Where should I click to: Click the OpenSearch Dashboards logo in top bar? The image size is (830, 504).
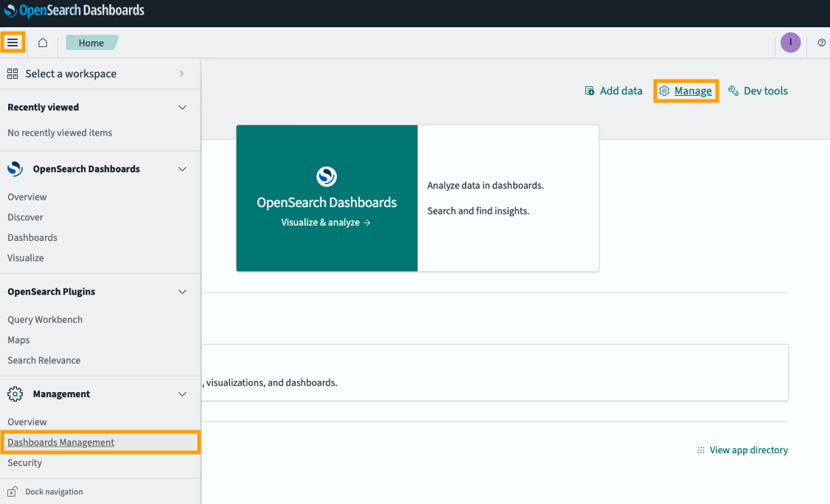[74, 10]
